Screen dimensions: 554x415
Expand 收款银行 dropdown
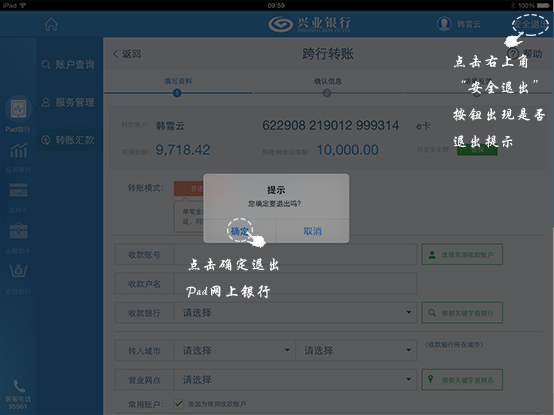(295, 313)
